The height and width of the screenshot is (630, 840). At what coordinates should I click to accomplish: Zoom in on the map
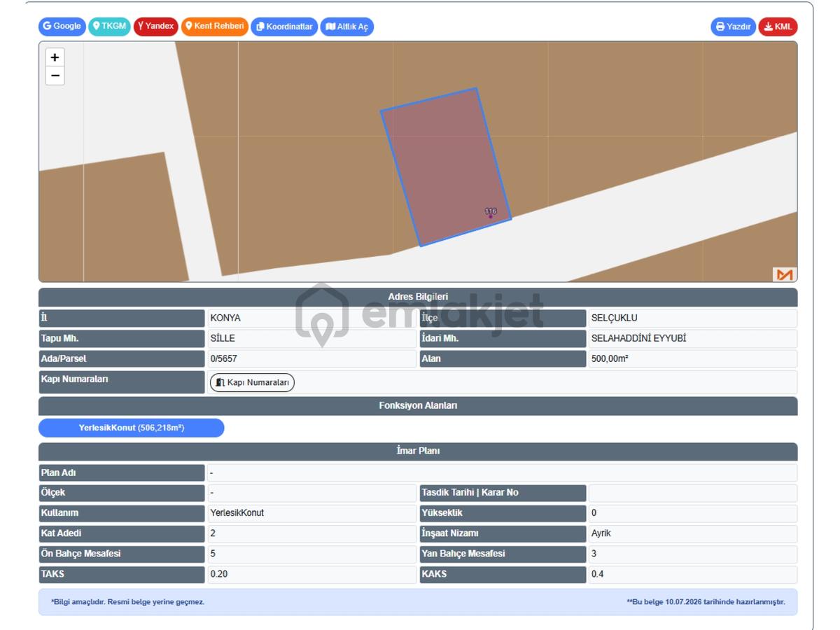click(55, 57)
